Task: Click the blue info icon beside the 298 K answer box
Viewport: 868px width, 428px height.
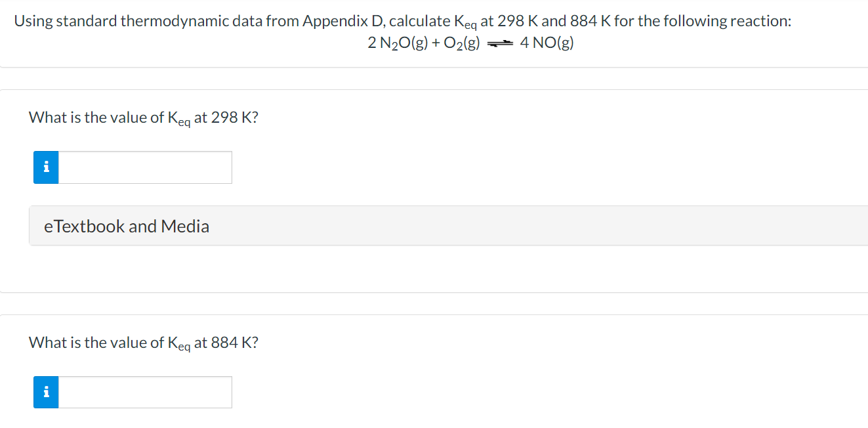Action: [x=46, y=167]
